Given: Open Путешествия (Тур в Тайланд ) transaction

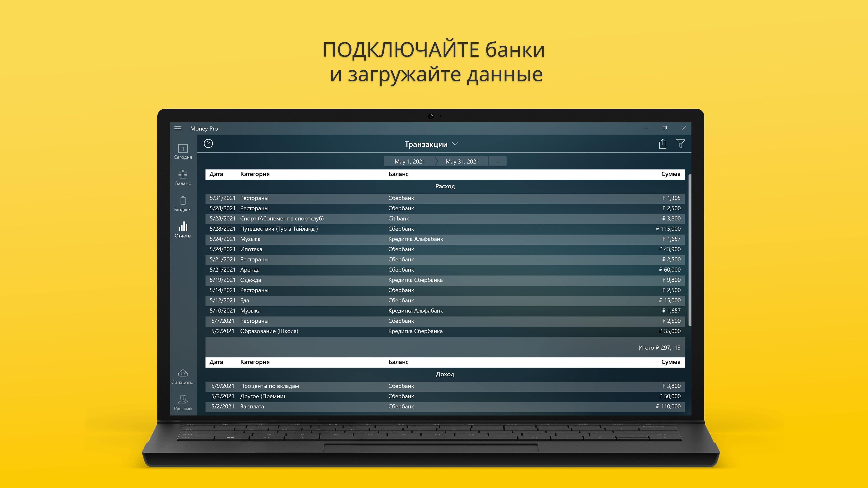Looking at the screenshot, I should click(x=445, y=229).
